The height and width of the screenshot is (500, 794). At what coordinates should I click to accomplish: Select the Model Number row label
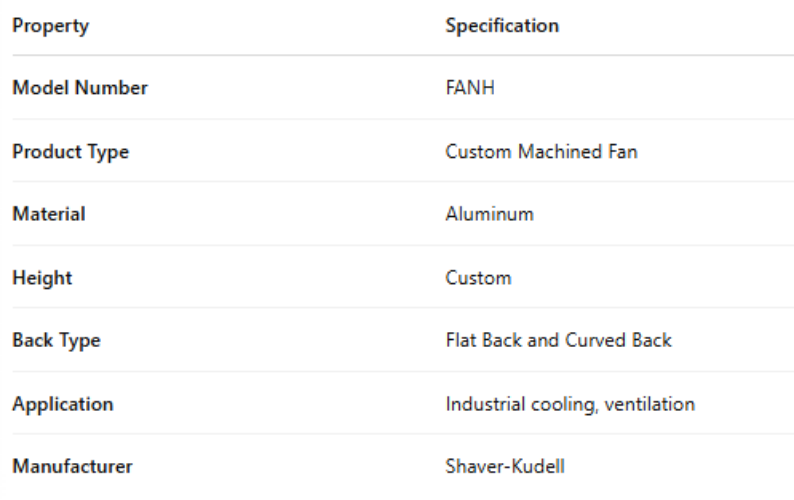(x=79, y=90)
